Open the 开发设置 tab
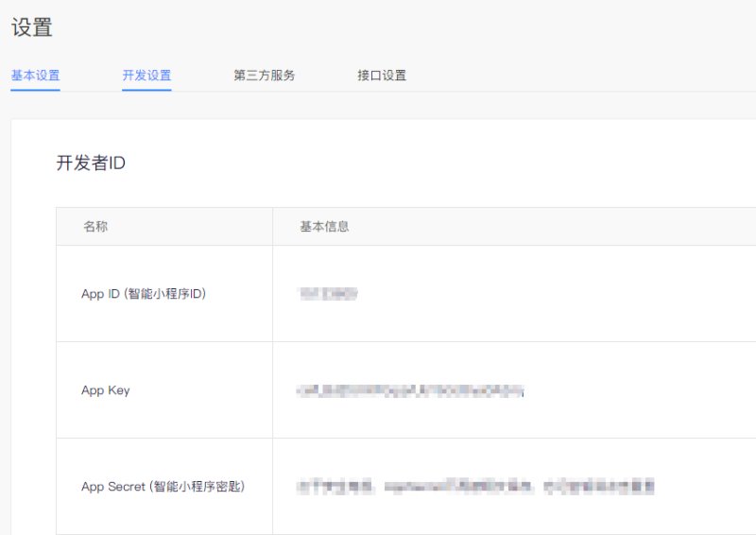The width and height of the screenshot is (756, 535). pyautogui.click(x=146, y=76)
